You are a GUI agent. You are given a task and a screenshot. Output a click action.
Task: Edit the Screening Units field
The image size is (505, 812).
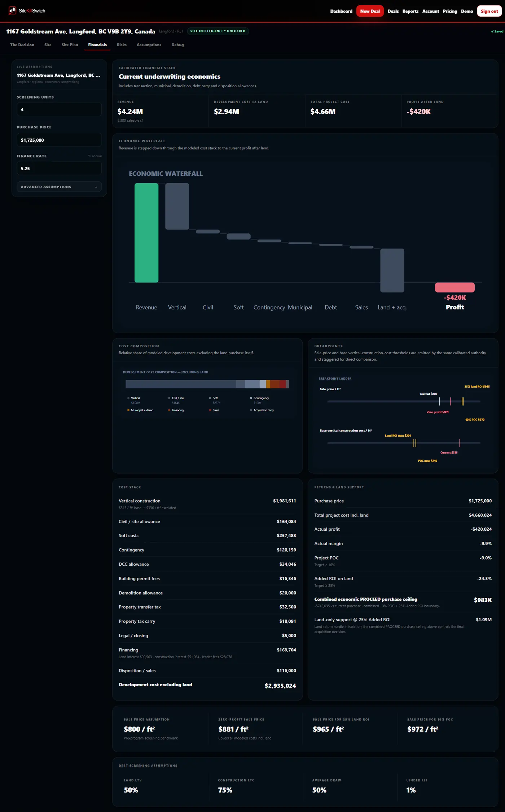[59, 109]
